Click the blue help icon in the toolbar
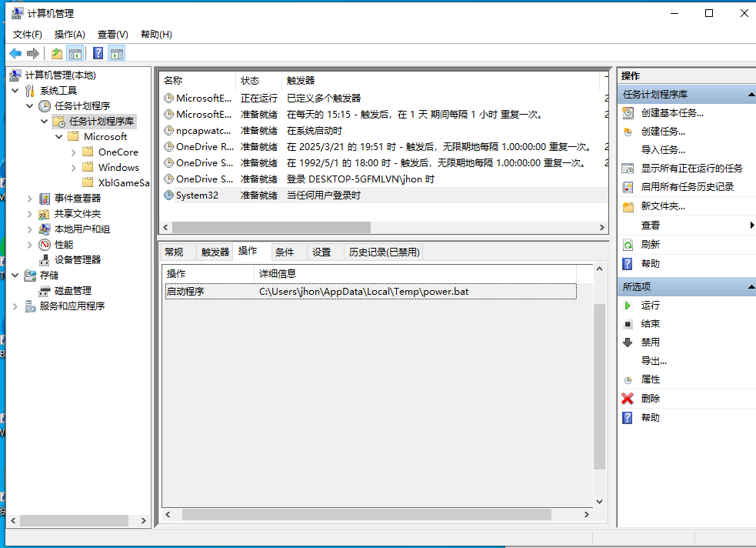 click(x=98, y=53)
